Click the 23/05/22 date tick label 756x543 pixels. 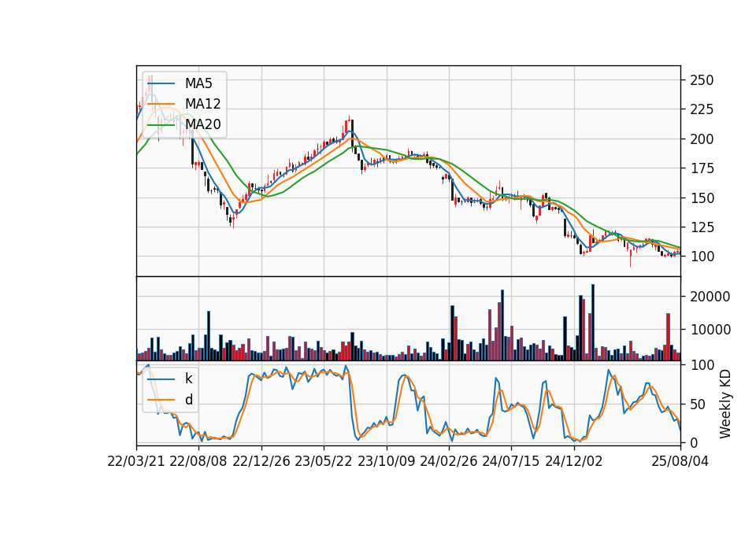pos(324,461)
